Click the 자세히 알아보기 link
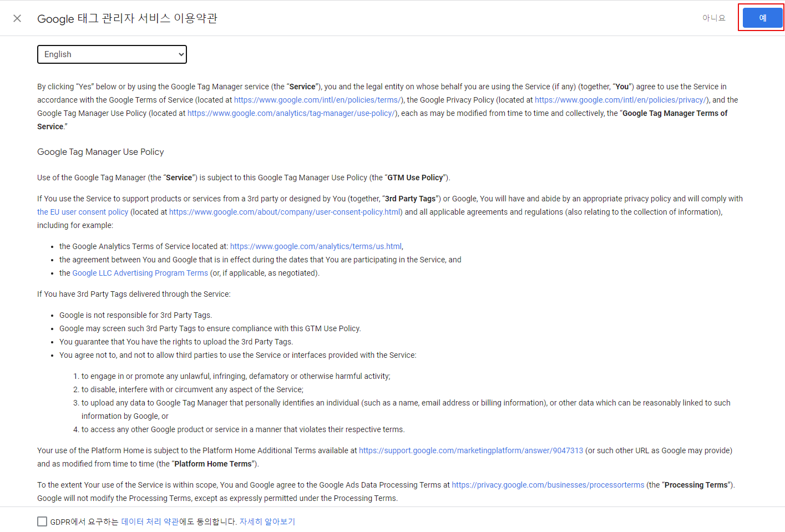 click(x=267, y=521)
